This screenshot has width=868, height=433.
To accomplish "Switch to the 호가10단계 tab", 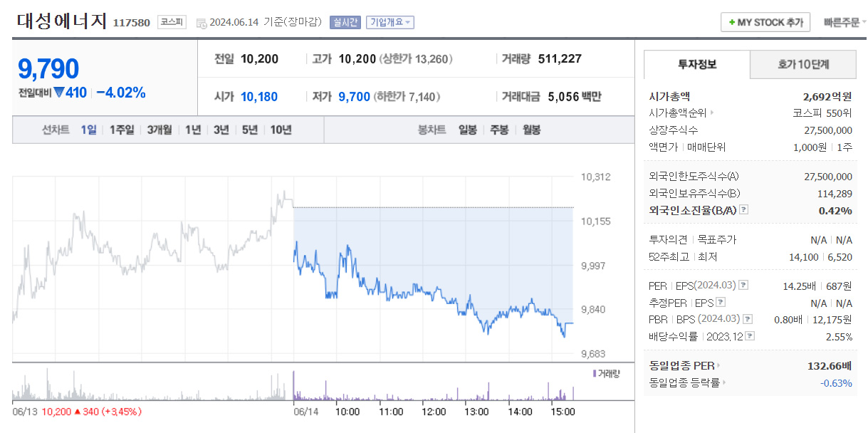I will click(x=803, y=65).
